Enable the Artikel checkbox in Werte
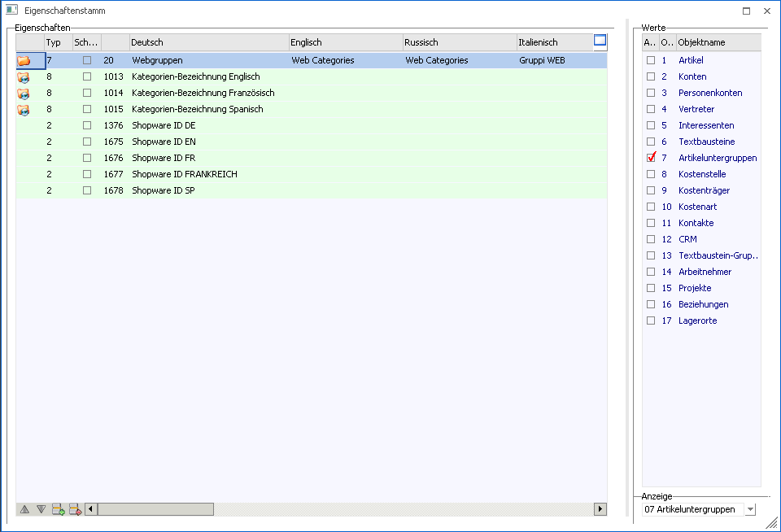781x532 pixels. click(x=651, y=60)
